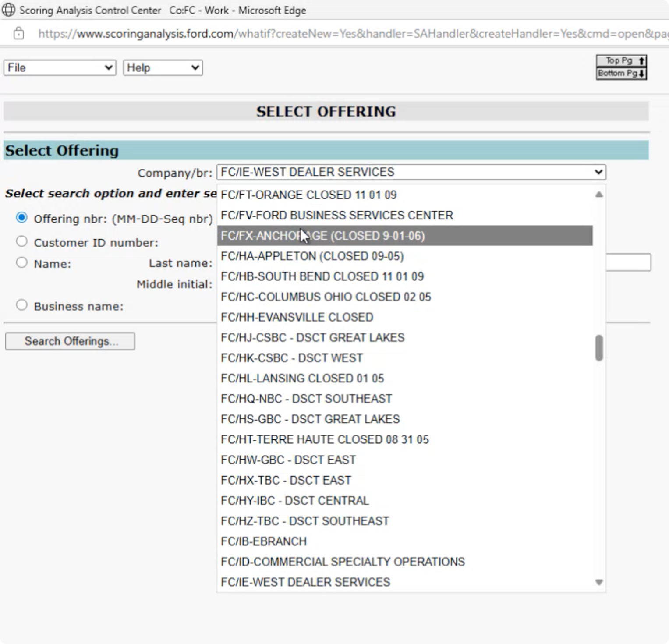Image resolution: width=669 pixels, height=644 pixels.
Task: Pick FC/HZ-TBC - DSCT SOUTHEAST
Action: tap(405, 521)
